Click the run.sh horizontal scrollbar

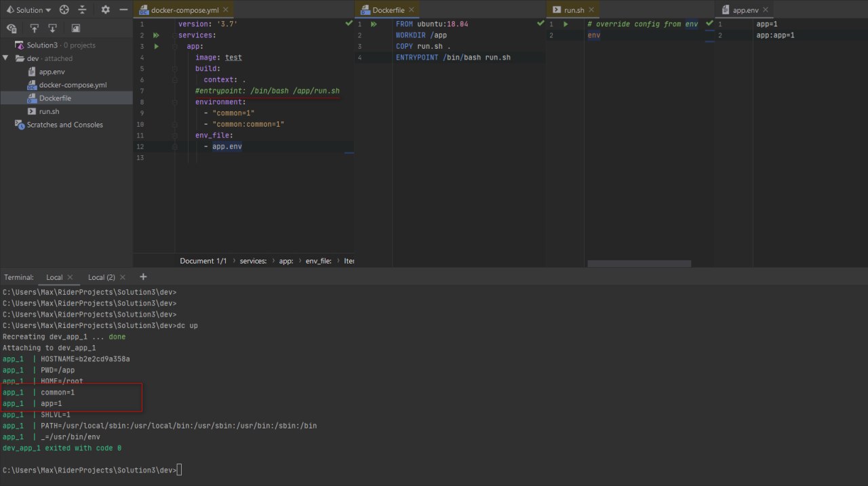pos(639,264)
